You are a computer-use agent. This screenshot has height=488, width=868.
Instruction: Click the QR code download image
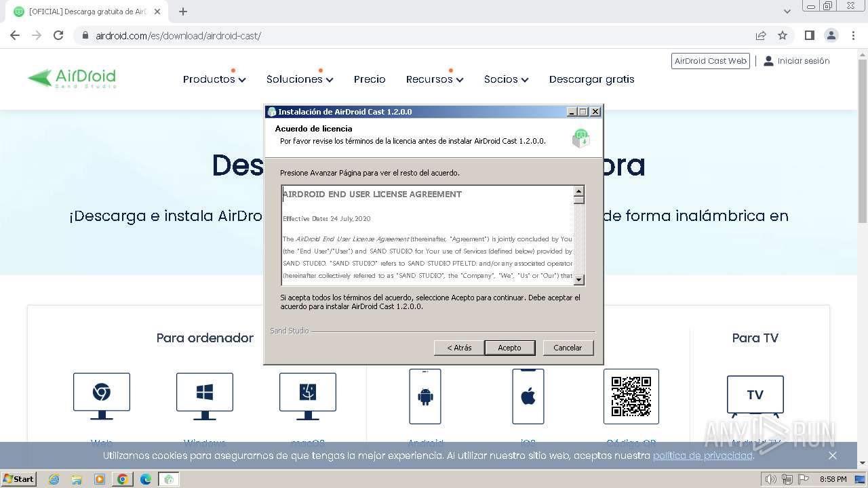631,396
